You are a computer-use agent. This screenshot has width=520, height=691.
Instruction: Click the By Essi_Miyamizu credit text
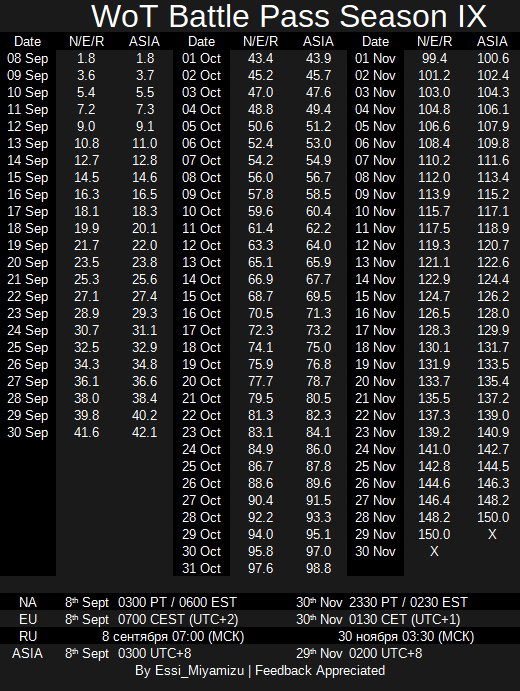pos(189,671)
